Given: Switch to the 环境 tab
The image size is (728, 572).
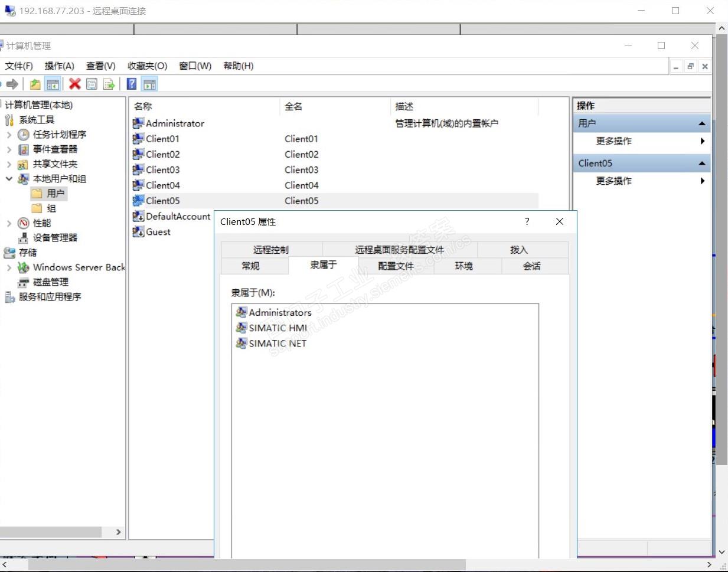Looking at the screenshot, I should click(x=464, y=266).
